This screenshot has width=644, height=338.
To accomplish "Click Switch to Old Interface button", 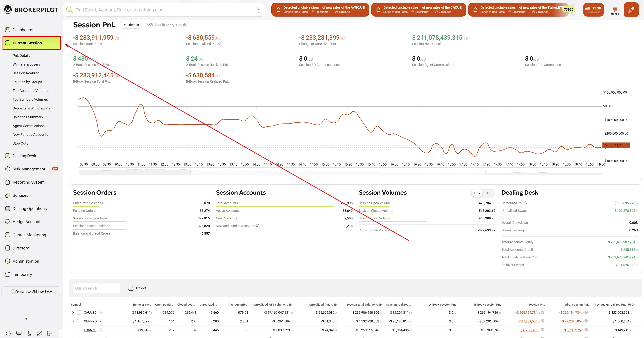I will coord(31,291).
